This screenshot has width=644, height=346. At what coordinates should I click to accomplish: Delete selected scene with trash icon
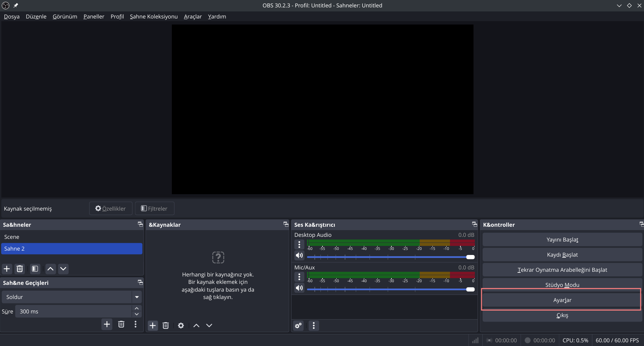tap(20, 269)
